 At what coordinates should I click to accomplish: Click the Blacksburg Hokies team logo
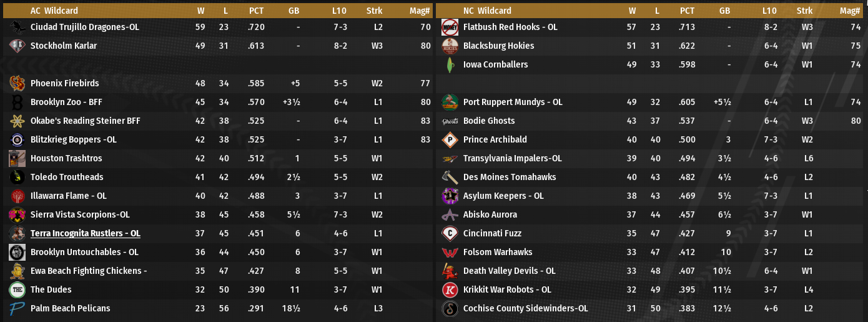tap(450, 46)
